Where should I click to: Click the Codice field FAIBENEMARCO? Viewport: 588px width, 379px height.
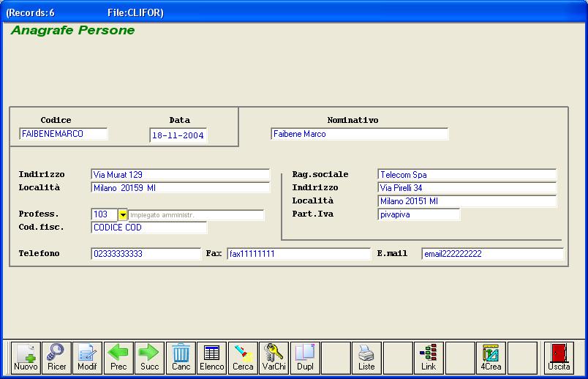click(64, 134)
